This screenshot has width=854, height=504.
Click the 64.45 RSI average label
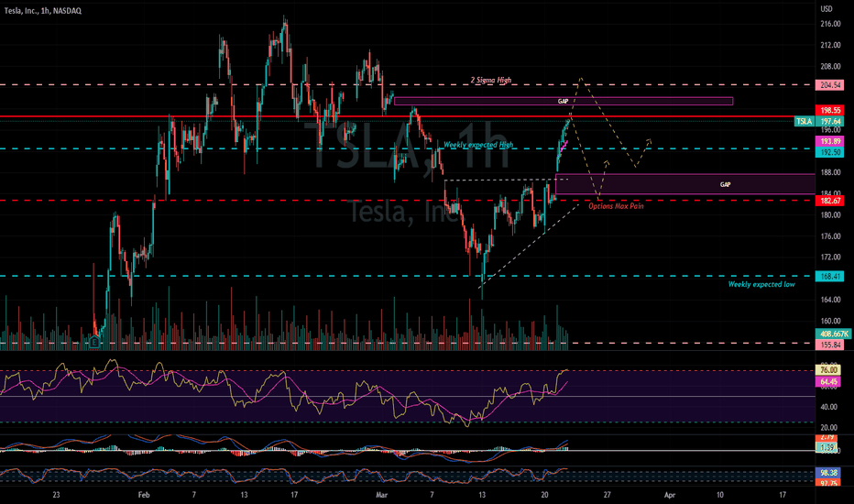pyautogui.click(x=828, y=382)
